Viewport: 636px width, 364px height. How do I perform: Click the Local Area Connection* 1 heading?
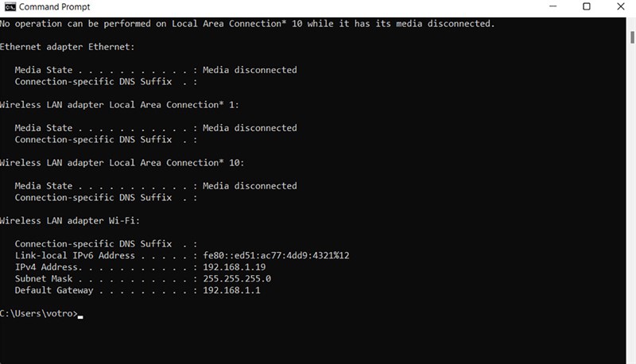(x=119, y=105)
